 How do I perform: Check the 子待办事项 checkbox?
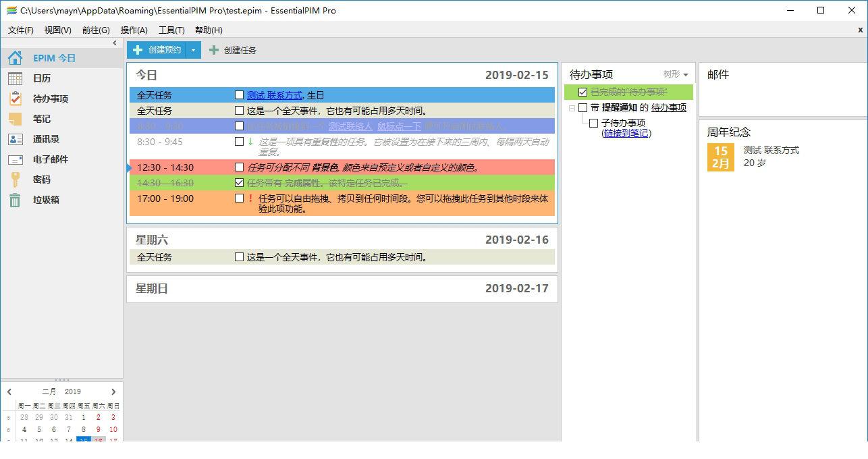593,123
